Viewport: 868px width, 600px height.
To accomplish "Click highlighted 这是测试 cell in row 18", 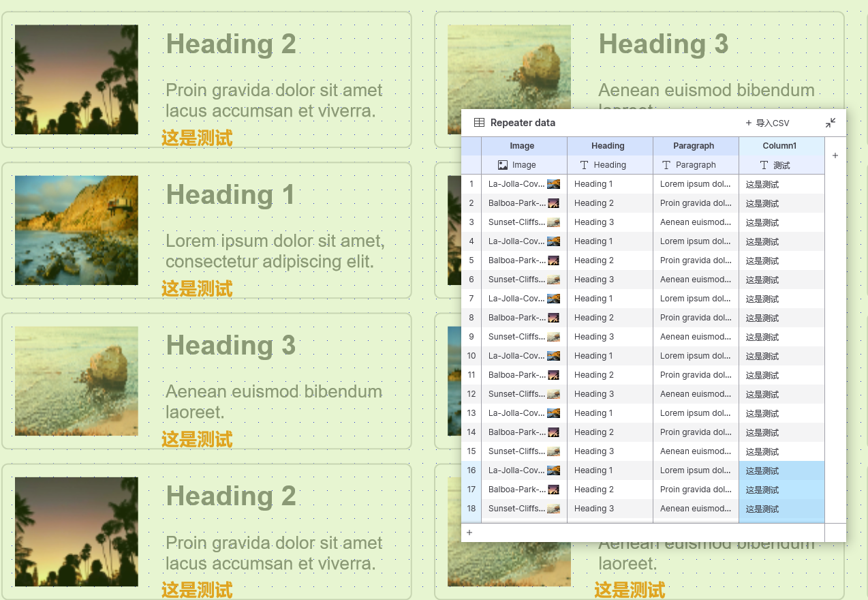I will [x=781, y=509].
